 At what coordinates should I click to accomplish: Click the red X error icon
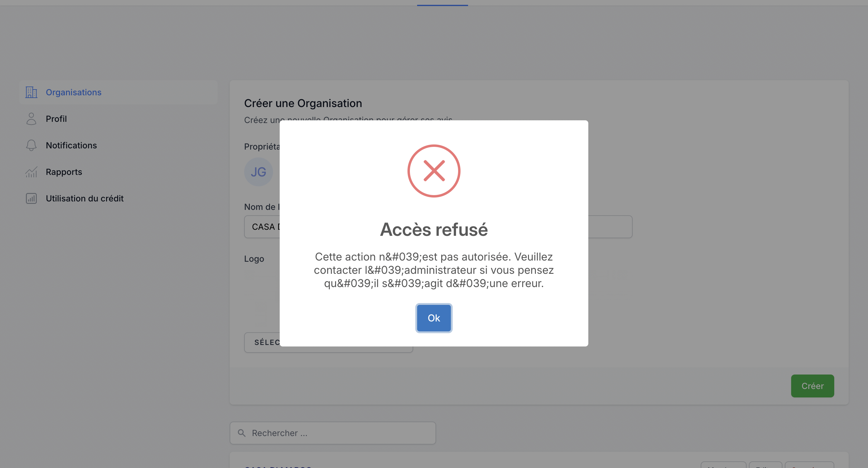click(434, 171)
